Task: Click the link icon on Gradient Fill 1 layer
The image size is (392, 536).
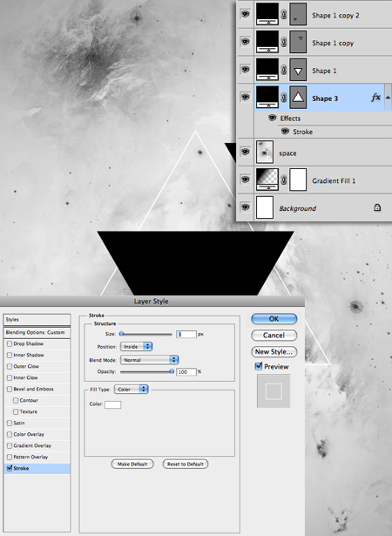Action: (284, 180)
